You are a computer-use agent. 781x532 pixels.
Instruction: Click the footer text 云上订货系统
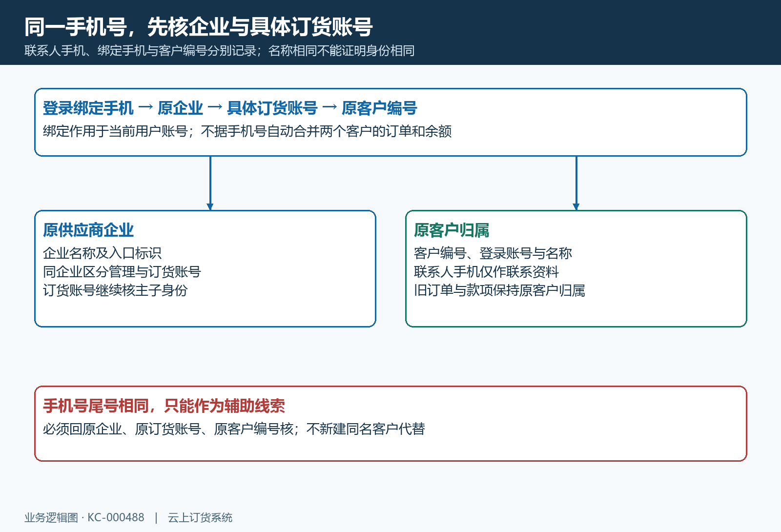200,517
